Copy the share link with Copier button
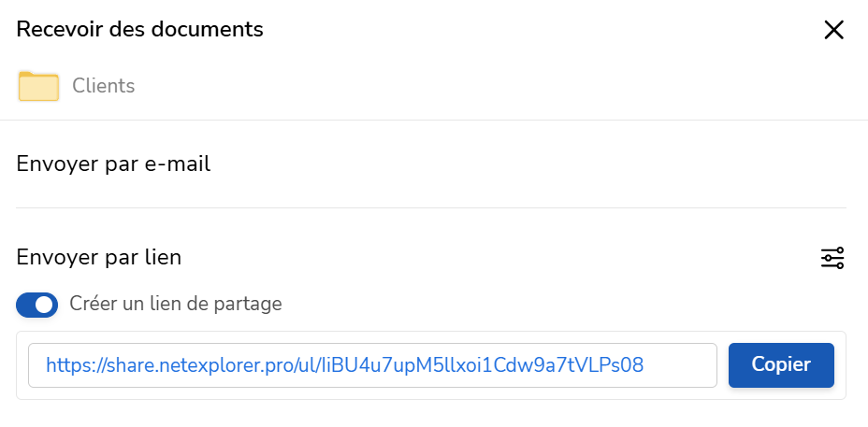 coord(781,365)
